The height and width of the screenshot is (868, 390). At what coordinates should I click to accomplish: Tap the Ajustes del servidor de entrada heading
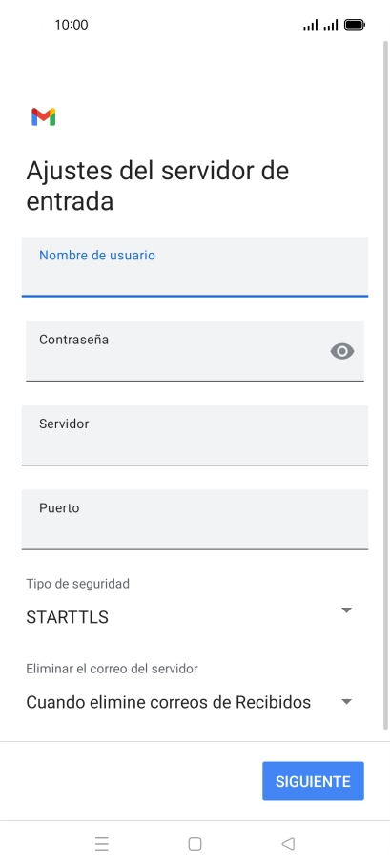157,185
